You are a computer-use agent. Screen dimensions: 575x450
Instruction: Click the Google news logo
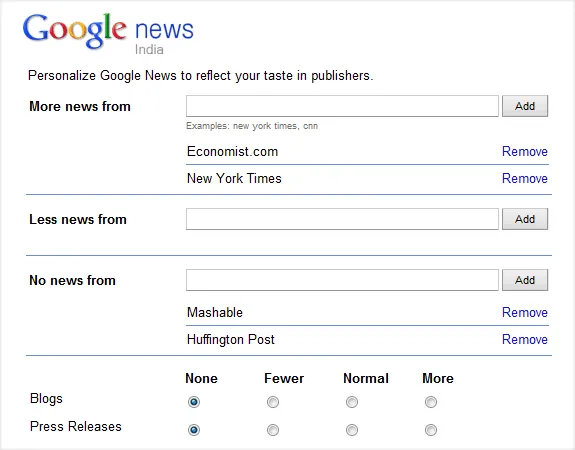pyautogui.click(x=108, y=32)
